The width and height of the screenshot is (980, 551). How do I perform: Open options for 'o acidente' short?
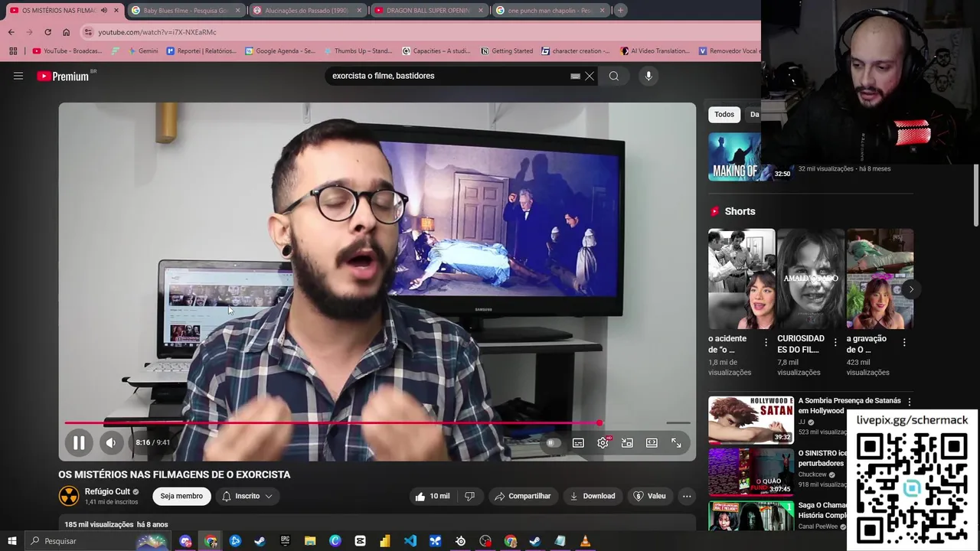(766, 343)
